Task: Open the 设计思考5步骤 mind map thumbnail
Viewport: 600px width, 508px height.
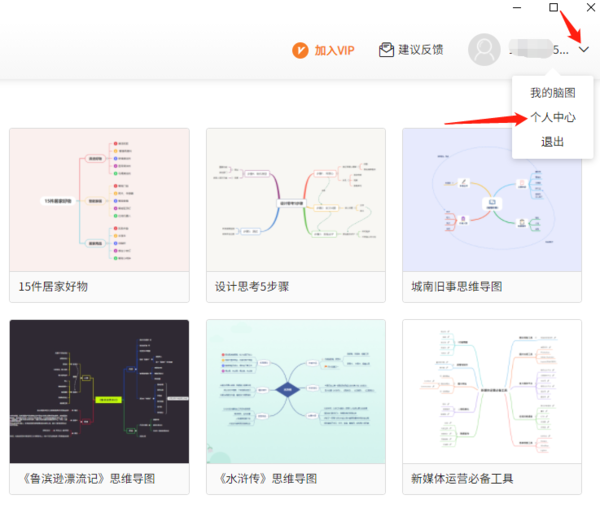Action: pos(295,199)
